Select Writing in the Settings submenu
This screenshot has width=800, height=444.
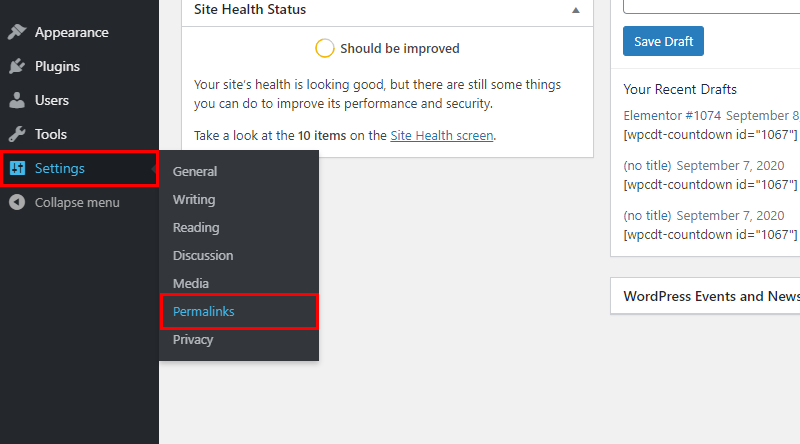(194, 200)
